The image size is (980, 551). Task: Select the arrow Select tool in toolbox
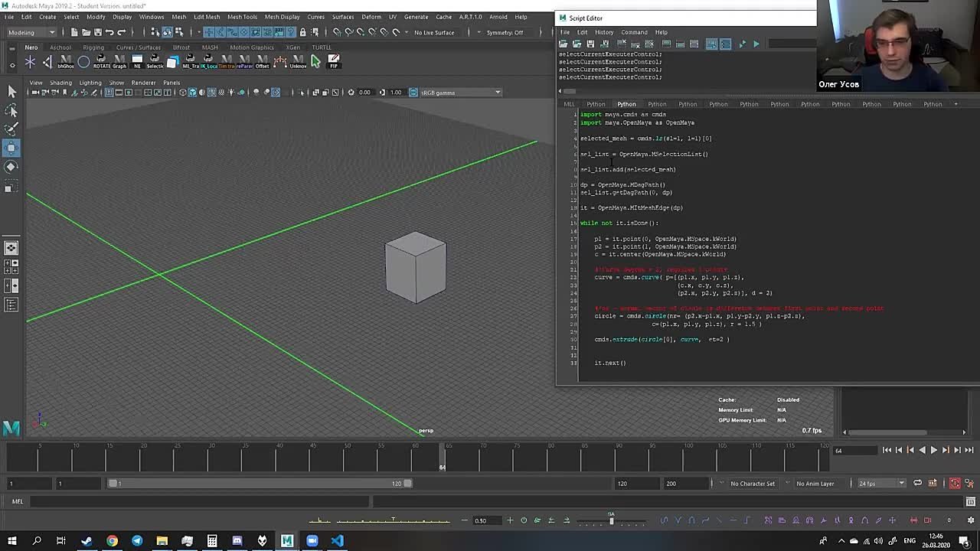click(11, 92)
